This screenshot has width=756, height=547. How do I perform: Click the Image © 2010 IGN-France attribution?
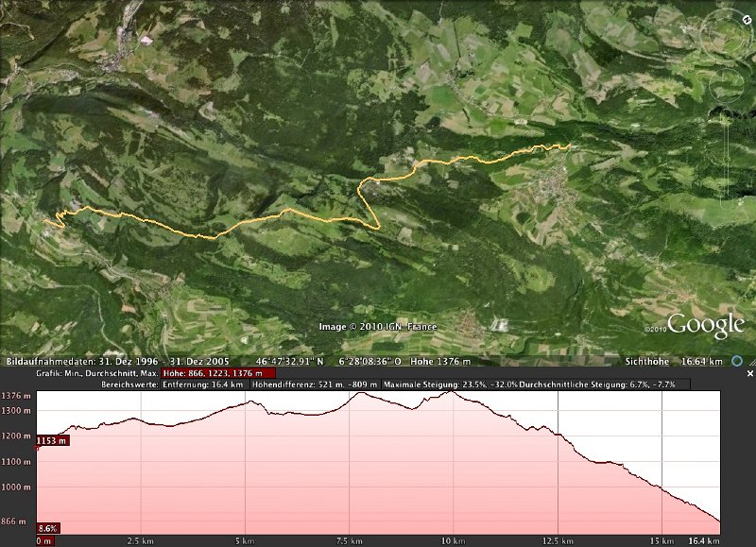pos(378,327)
